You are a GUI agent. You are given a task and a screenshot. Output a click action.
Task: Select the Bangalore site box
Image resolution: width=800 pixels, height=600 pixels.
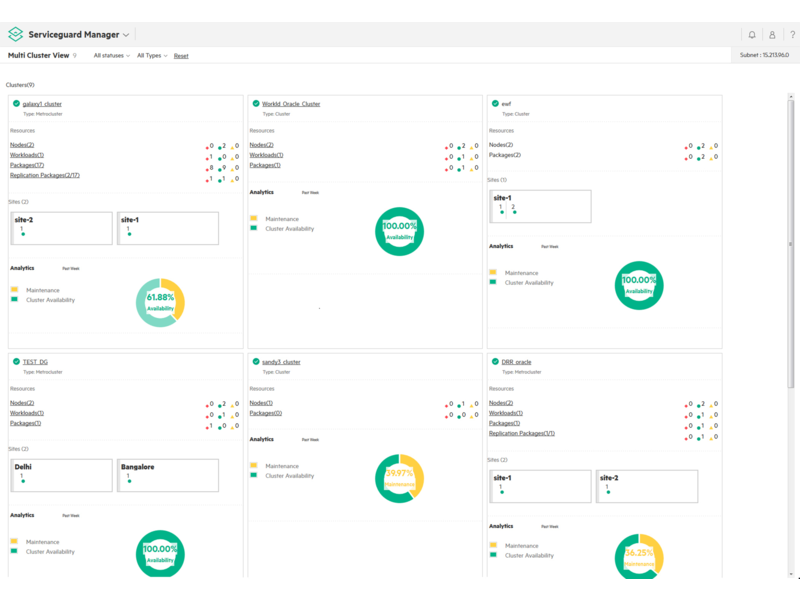[x=168, y=476]
